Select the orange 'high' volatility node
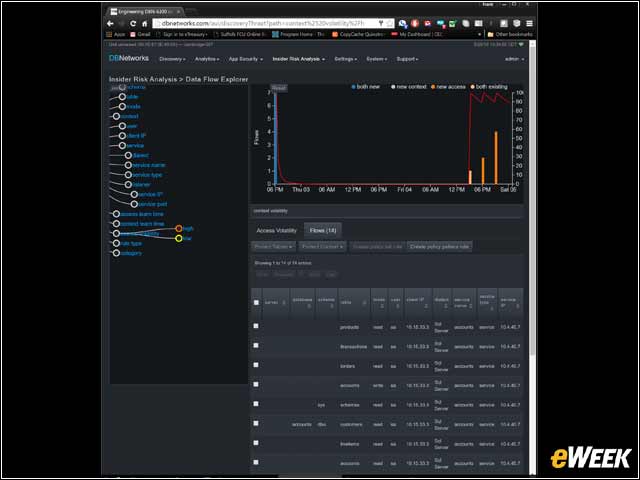Screen dimensions: 640x480 pyautogui.click(x=179, y=229)
